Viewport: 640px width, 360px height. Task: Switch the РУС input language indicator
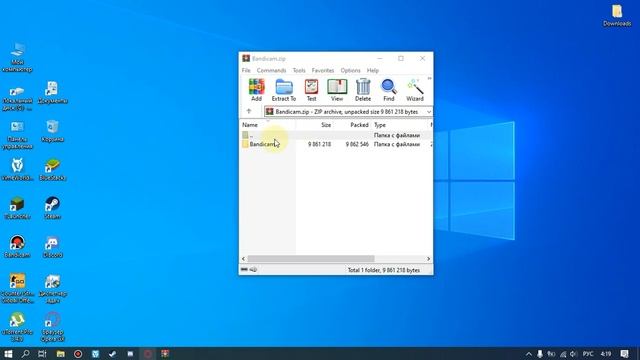tap(588, 354)
